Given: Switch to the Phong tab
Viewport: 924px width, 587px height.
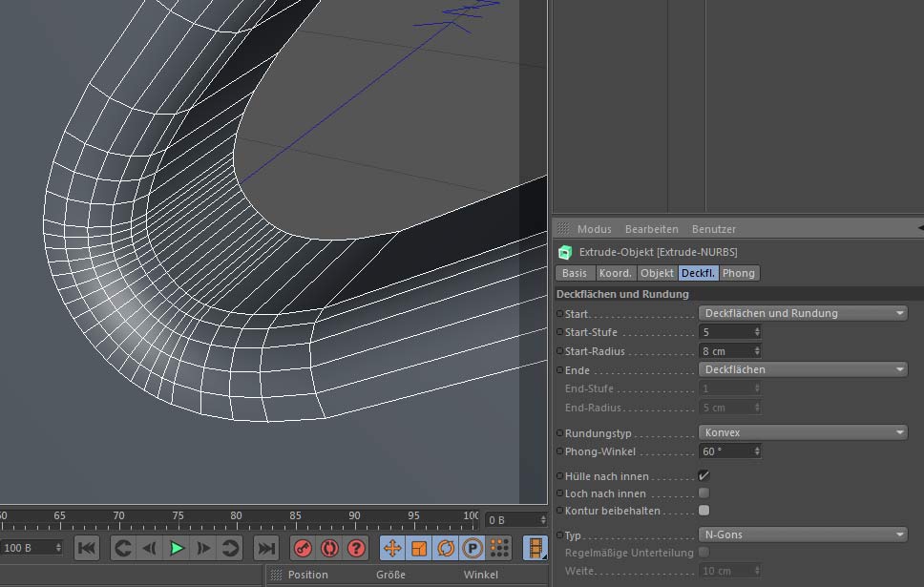Looking at the screenshot, I should tap(739, 273).
